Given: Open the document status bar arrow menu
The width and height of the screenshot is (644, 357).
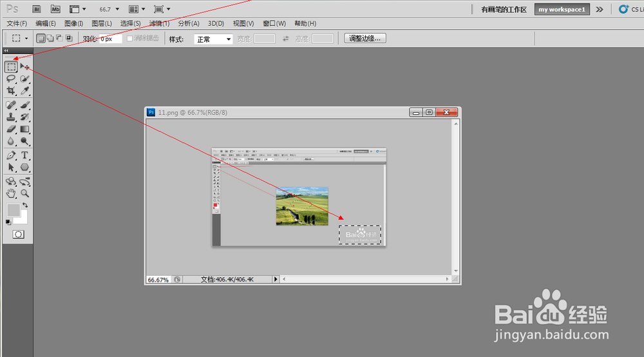Looking at the screenshot, I should 276,280.
